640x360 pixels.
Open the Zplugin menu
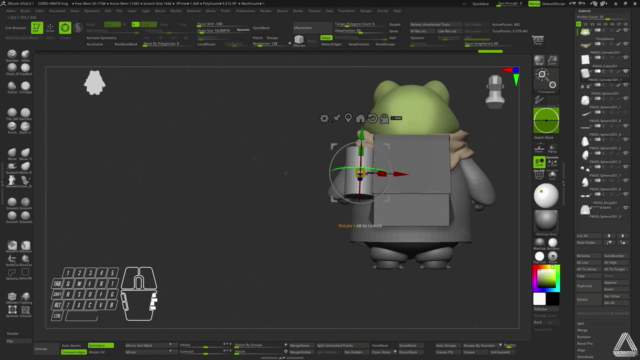coord(366,11)
